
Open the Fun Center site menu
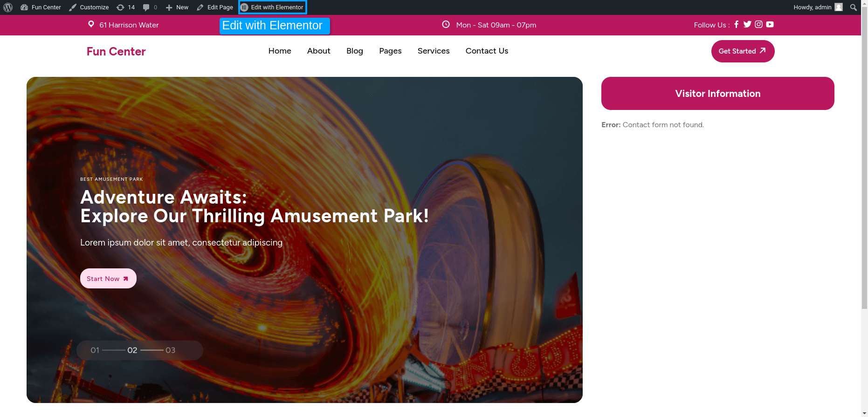pyautogui.click(x=41, y=7)
